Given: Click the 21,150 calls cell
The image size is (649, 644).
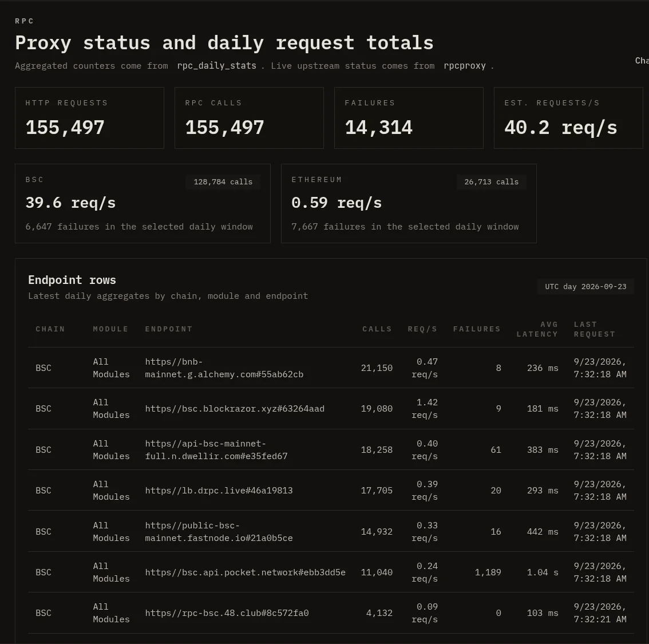Looking at the screenshot, I should click(x=377, y=368).
